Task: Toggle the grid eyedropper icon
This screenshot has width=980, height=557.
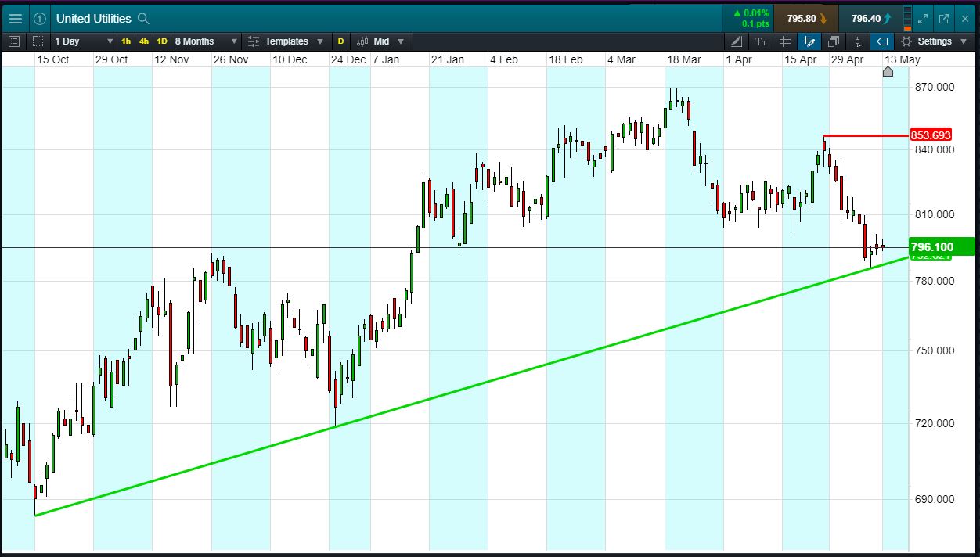Action: (x=809, y=41)
